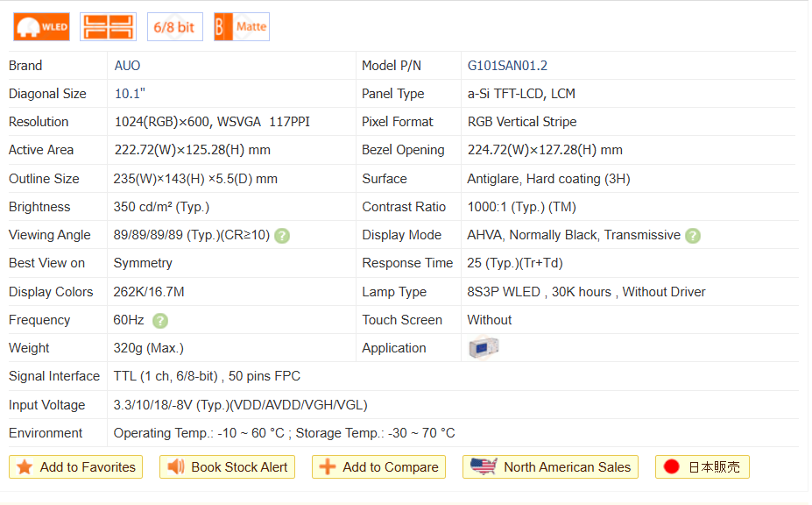Image resolution: width=812 pixels, height=505 pixels.
Task: Click the a-Si TFT-LCD, LCM panel type value
Action: coord(521,94)
